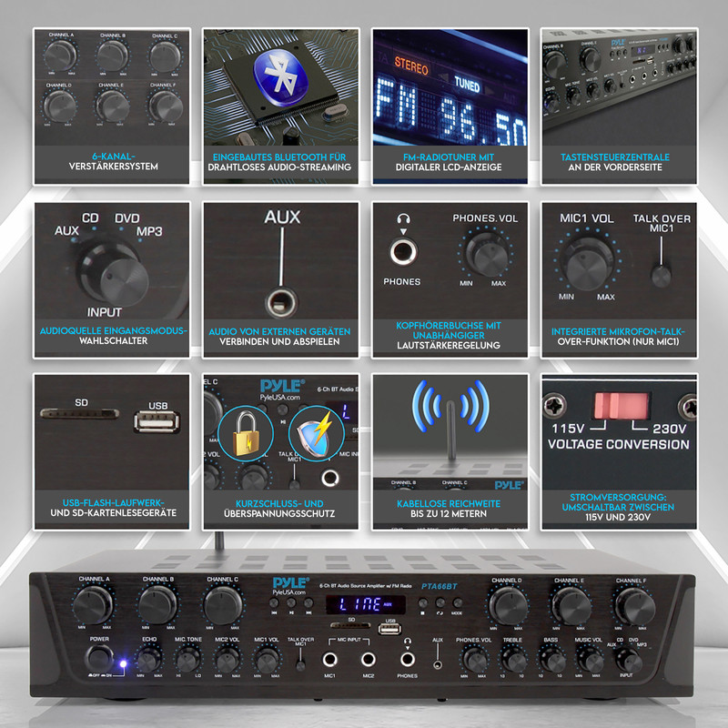Open the Audioquelle Eingangsmodus-Wahlschalter tile

(x=112, y=279)
